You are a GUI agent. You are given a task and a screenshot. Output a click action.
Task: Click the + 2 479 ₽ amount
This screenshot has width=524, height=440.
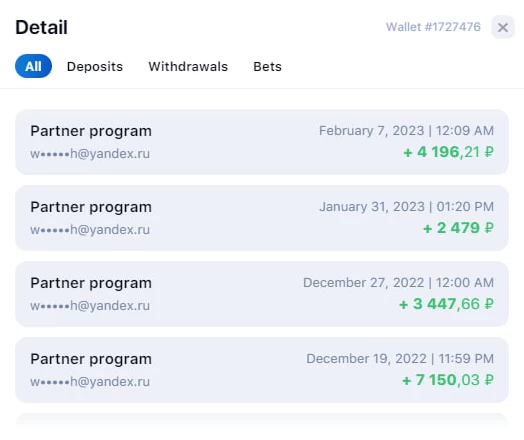coord(458,228)
